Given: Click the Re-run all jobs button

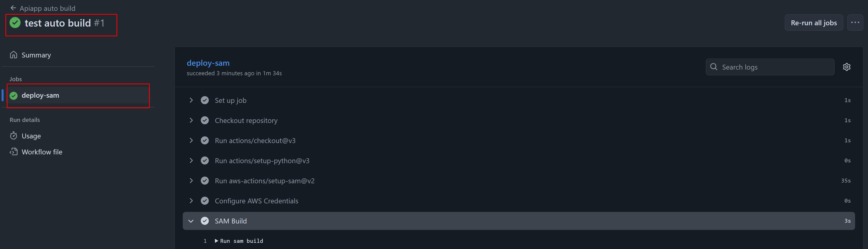Looking at the screenshot, I should coord(813,23).
